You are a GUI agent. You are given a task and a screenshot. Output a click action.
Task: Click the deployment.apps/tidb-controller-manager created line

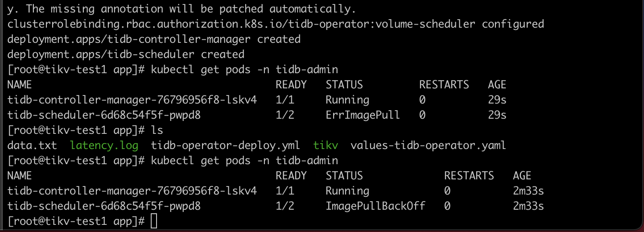(x=154, y=39)
